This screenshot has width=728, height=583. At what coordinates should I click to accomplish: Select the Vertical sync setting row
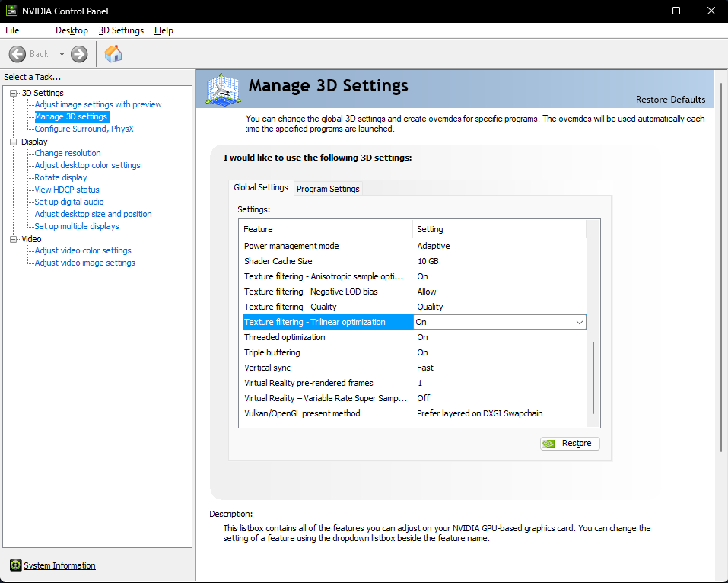414,368
